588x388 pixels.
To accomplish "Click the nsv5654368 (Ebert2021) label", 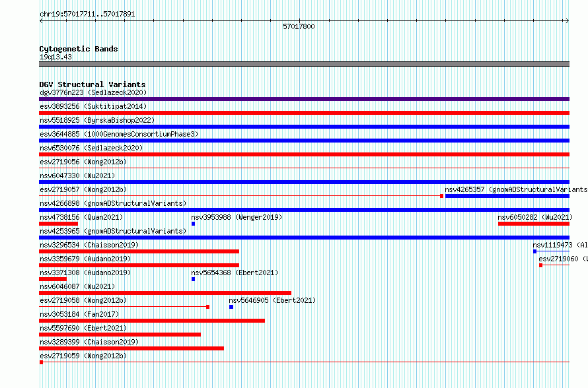I will [235, 273].
